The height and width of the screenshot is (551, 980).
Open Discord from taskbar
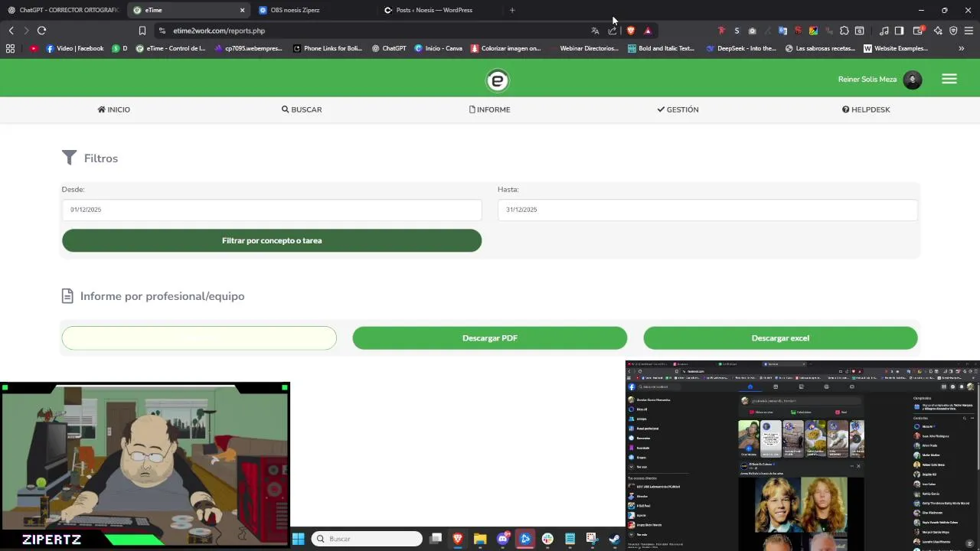point(503,539)
